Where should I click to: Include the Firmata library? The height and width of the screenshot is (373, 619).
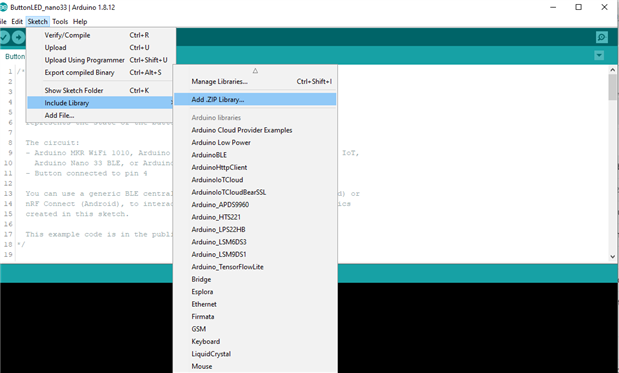(255, 317)
